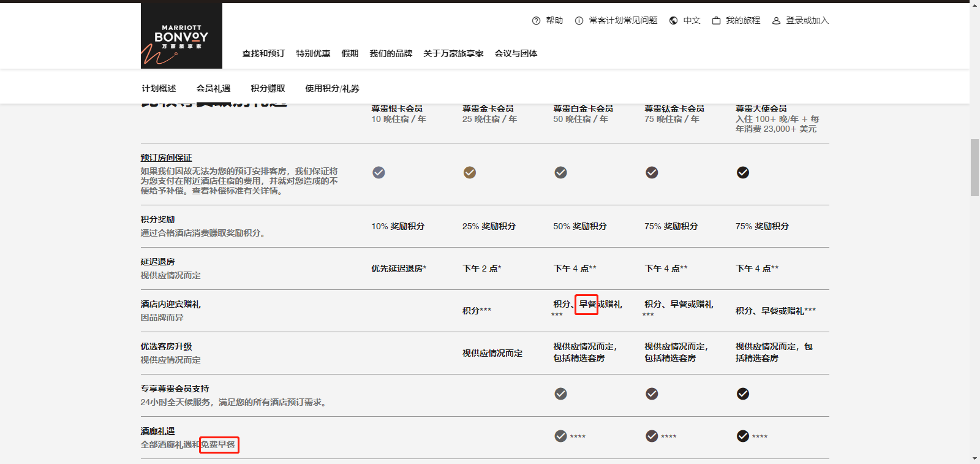Click 预订房间保证 checkmark in 尊贵银卡会员 column
980x464 pixels.
[x=379, y=173]
